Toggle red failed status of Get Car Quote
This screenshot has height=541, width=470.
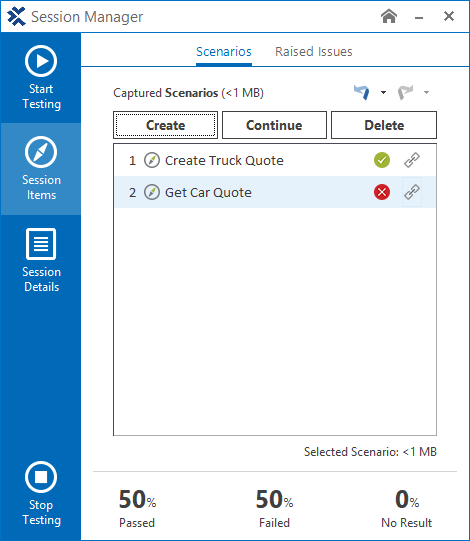coord(382,192)
